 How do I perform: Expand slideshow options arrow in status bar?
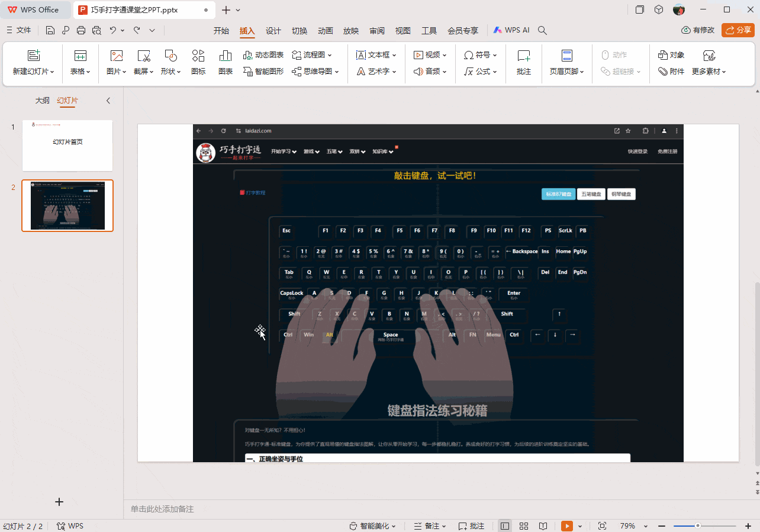(x=580, y=526)
